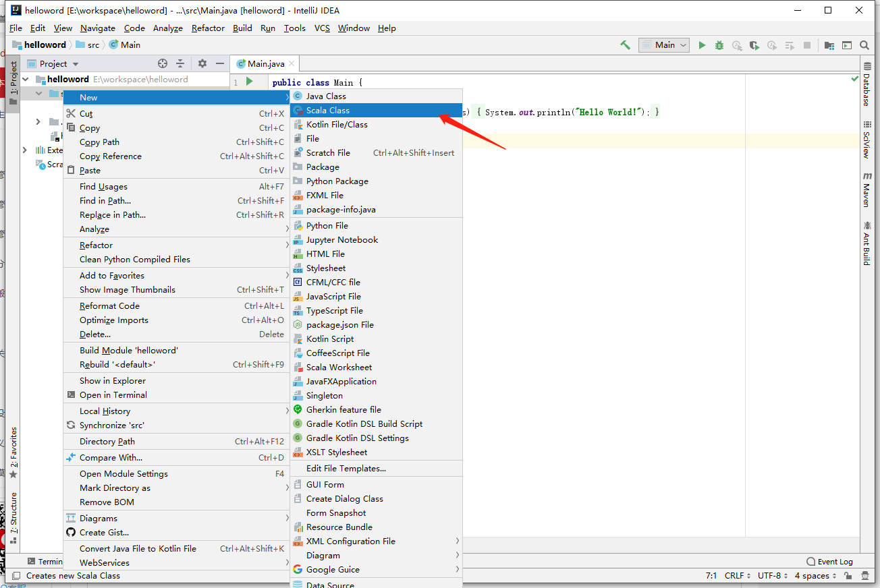Screen dimensions: 880x588
Task: Choose Python File from New submenu
Action: 376,225
